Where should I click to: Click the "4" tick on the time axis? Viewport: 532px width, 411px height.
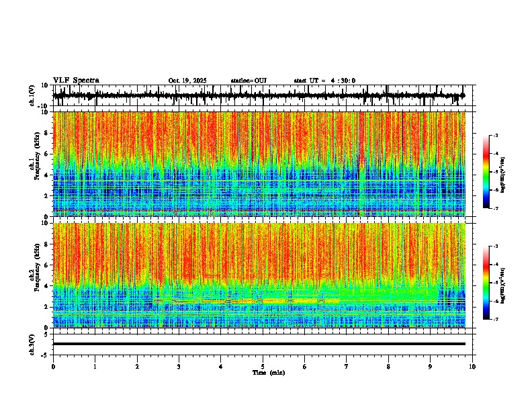tap(221, 367)
